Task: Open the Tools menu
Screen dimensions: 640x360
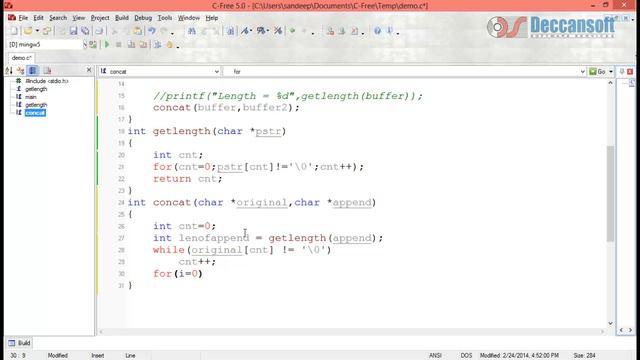Action: tap(165, 18)
